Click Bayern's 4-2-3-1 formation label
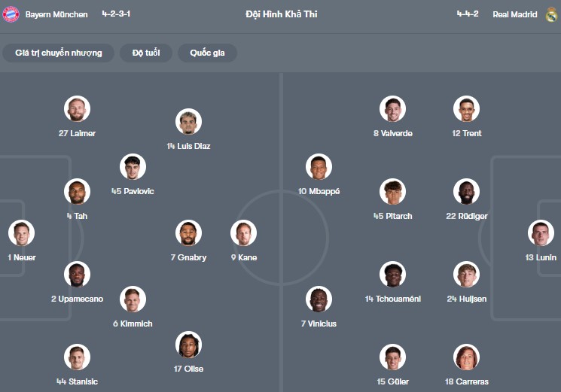This screenshot has width=561, height=392. (116, 14)
